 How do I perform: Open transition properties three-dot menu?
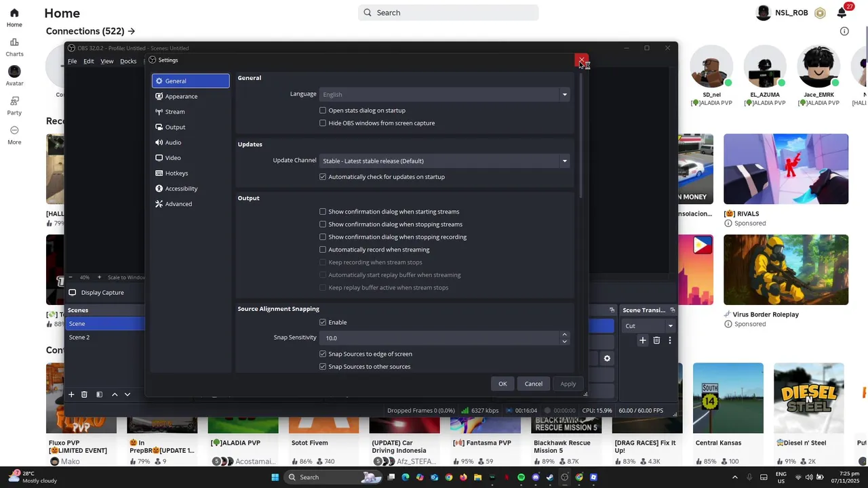point(670,340)
